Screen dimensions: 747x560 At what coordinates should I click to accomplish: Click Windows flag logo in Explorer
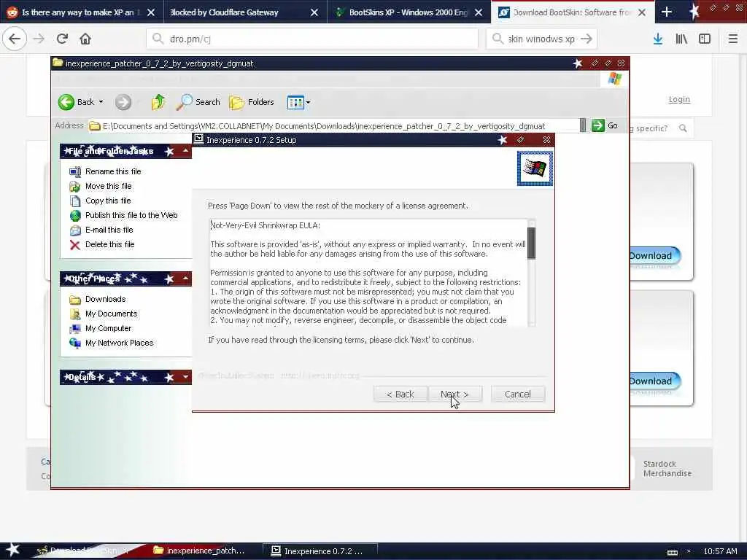[614, 79]
